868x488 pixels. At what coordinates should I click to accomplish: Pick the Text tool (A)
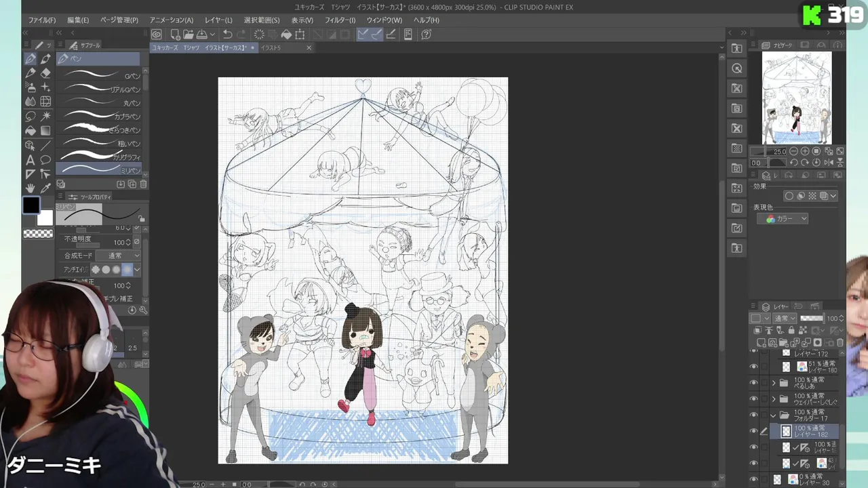[x=31, y=160]
